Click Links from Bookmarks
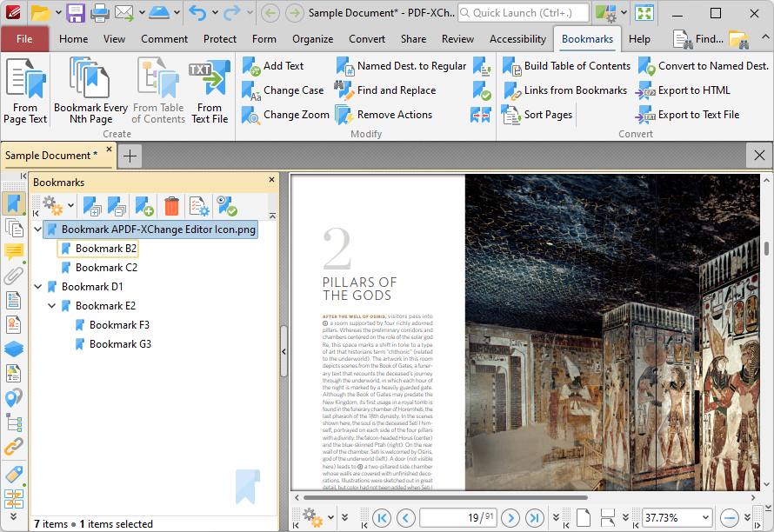774x532 pixels. point(564,90)
